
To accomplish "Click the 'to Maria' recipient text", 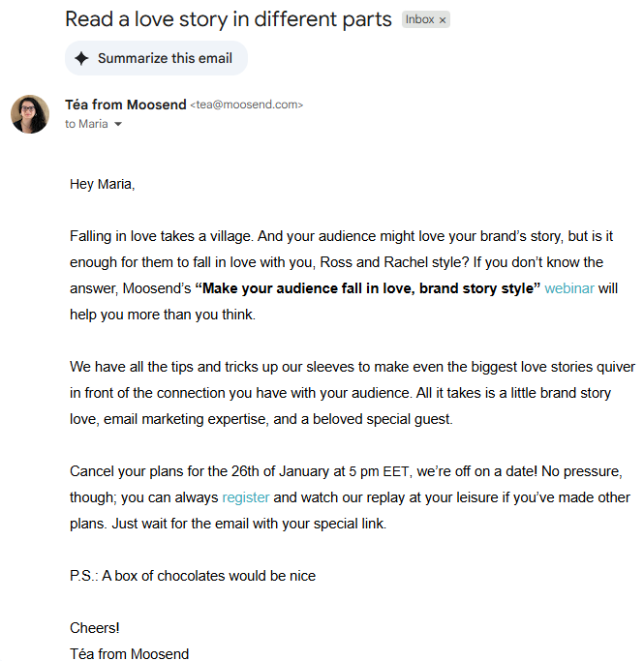I will coord(86,125).
